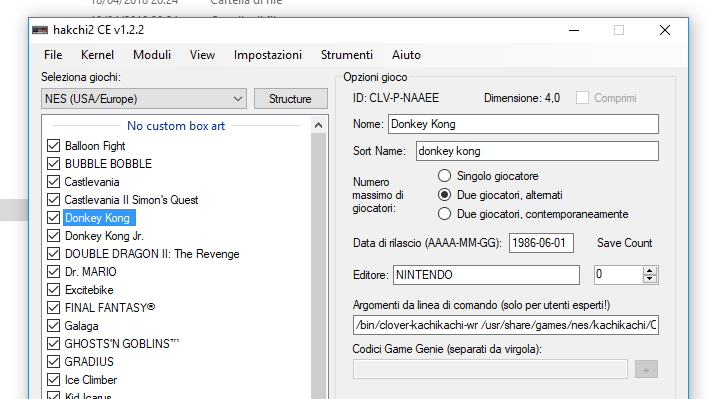Select Singolo giocatore radio button
Screen dimensions: 710x399
coord(444,176)
